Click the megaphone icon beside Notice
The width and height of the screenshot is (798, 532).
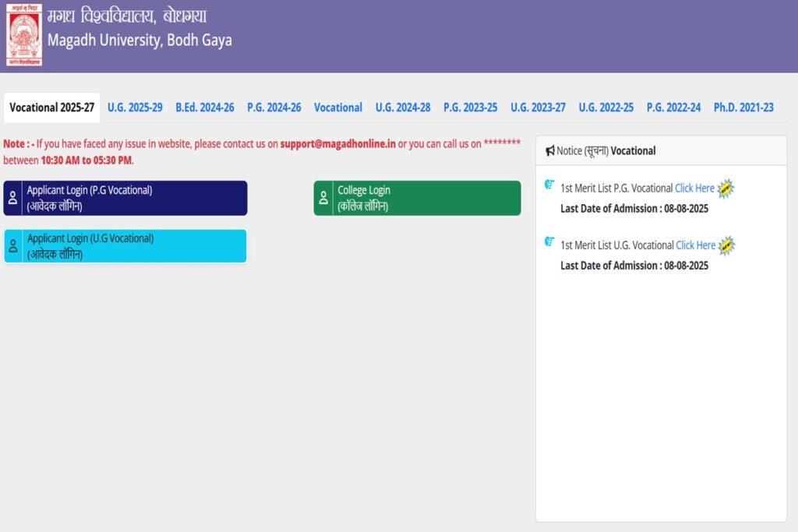tap(550, 150)
